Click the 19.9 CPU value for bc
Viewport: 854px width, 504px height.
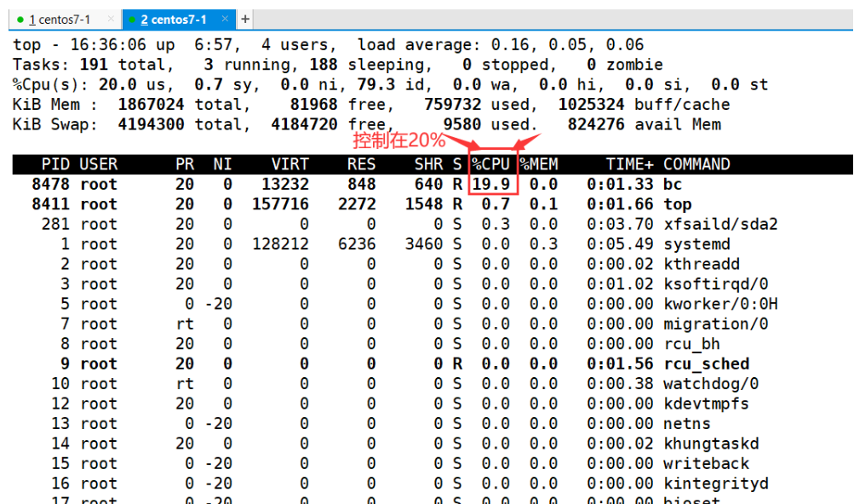click(x=491, y=184)
